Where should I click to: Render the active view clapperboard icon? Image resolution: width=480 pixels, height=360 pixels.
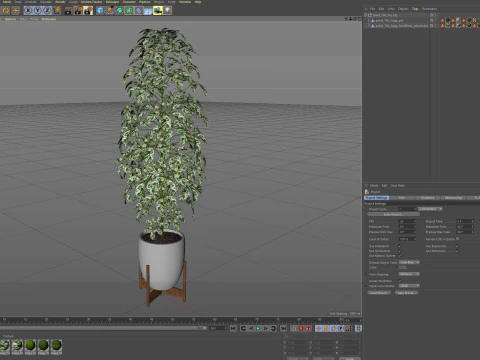pyautogui.click(x=68, y=11)
